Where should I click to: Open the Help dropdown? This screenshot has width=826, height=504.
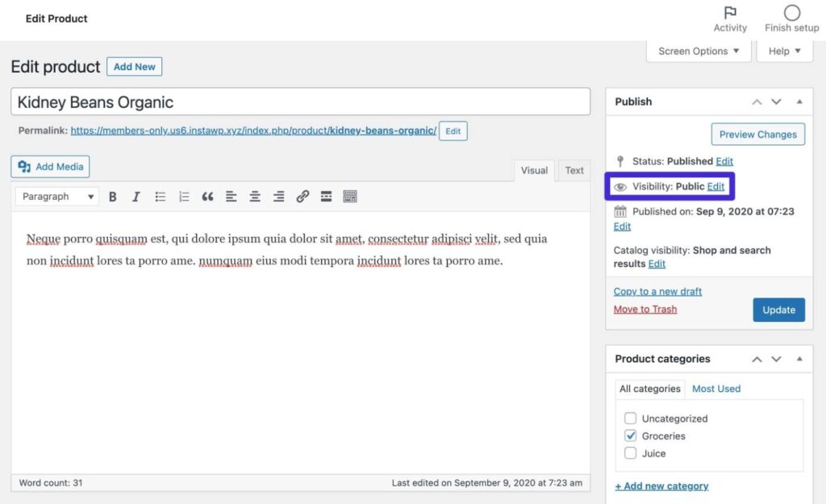tap(783, 51)
